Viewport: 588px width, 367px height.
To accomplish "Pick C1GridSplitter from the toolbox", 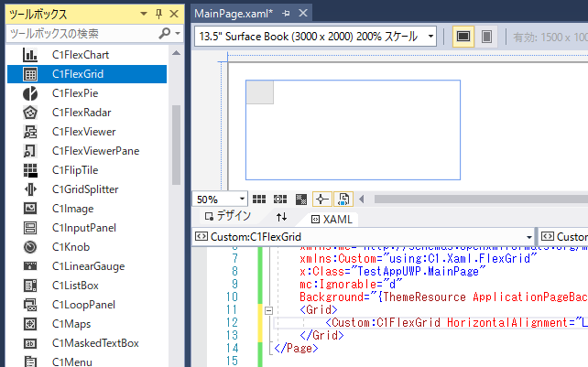I will tap(85, 189).
